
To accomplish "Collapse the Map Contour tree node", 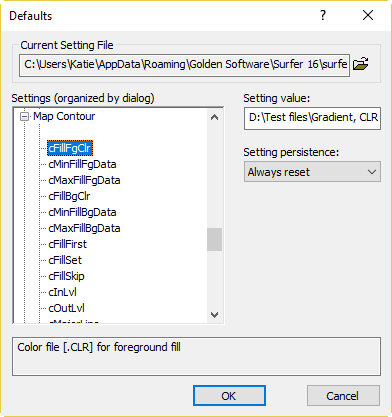I will click(x=24, y=117).
